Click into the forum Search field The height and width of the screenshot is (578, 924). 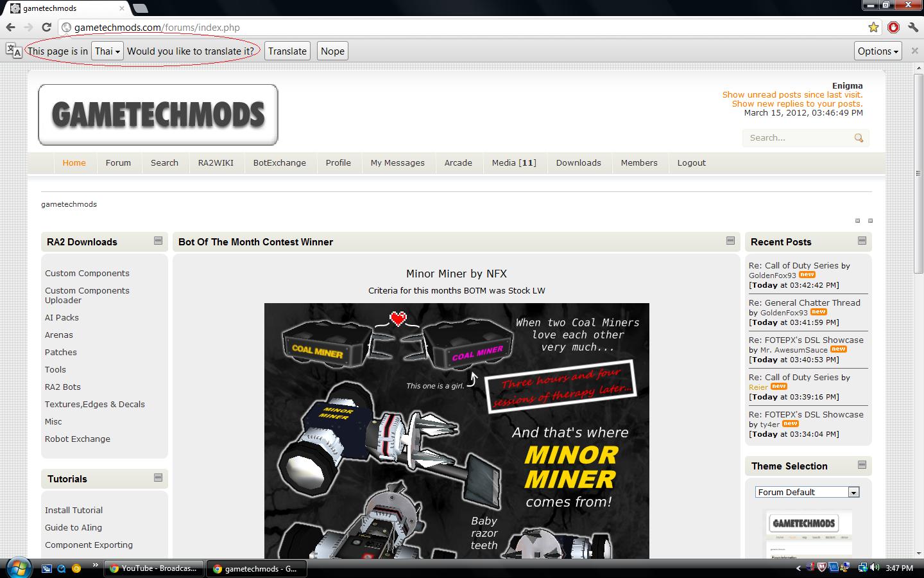coord(799,137)
